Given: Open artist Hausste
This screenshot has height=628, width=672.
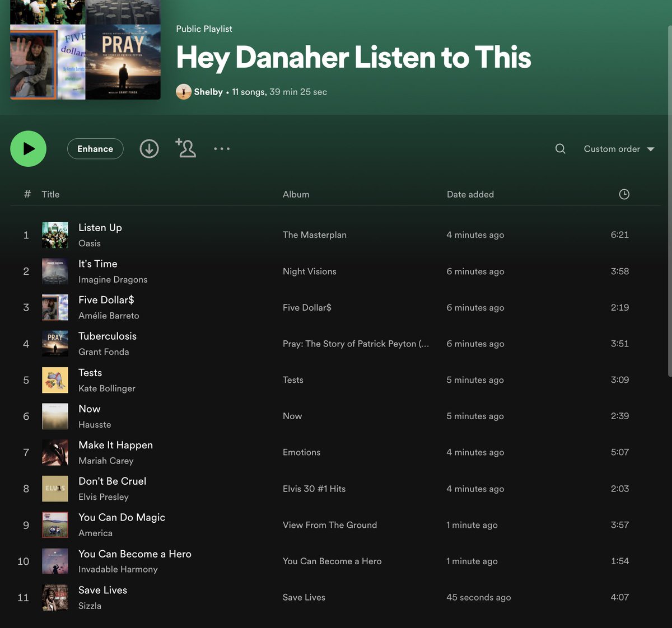Looking at the screenshot, I should click(x=95, y=425).
